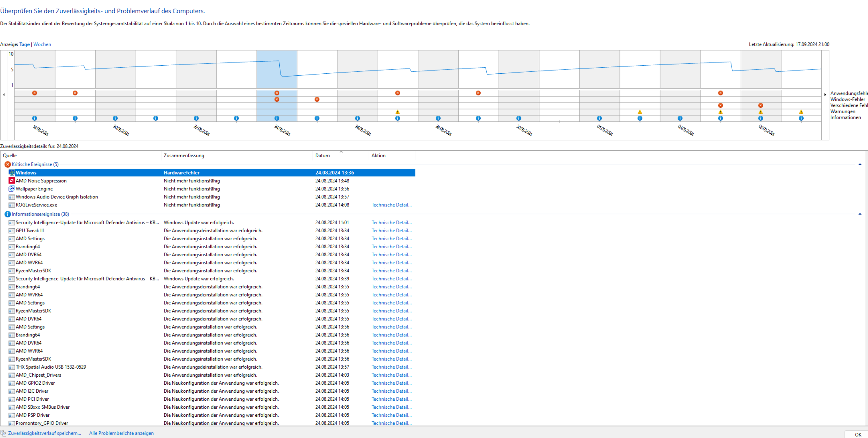The image size is (868, 438).
Task: Click the Wallpaper Engine app icon
Action: point(11,189)
